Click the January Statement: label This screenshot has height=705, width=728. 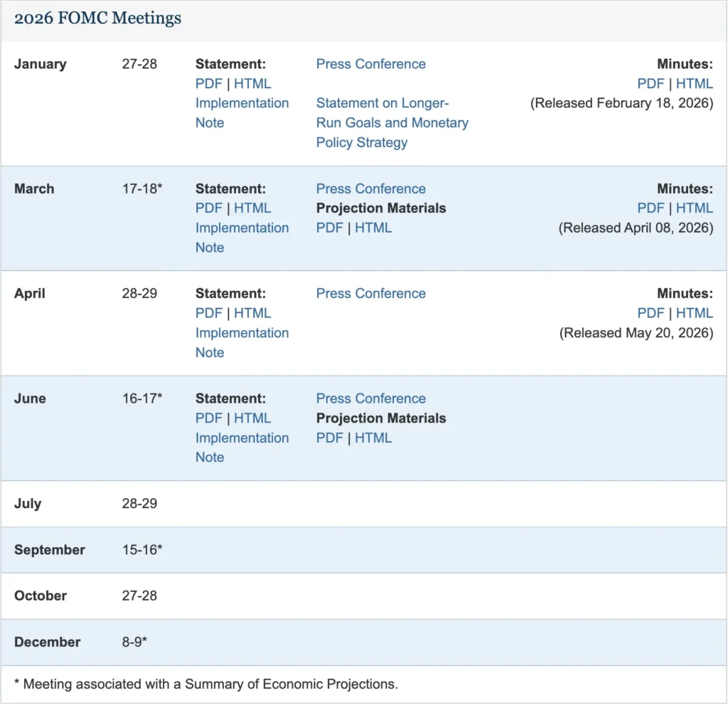pyautogui.click(x=230, y=64)
